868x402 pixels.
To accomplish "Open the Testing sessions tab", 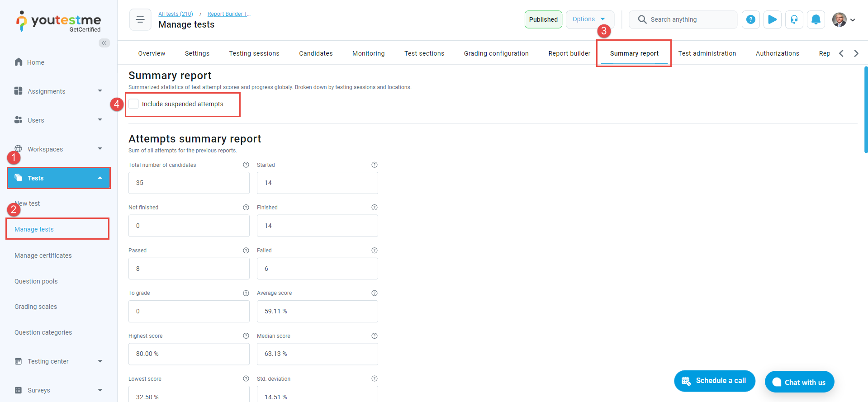I will coord(254,53).
